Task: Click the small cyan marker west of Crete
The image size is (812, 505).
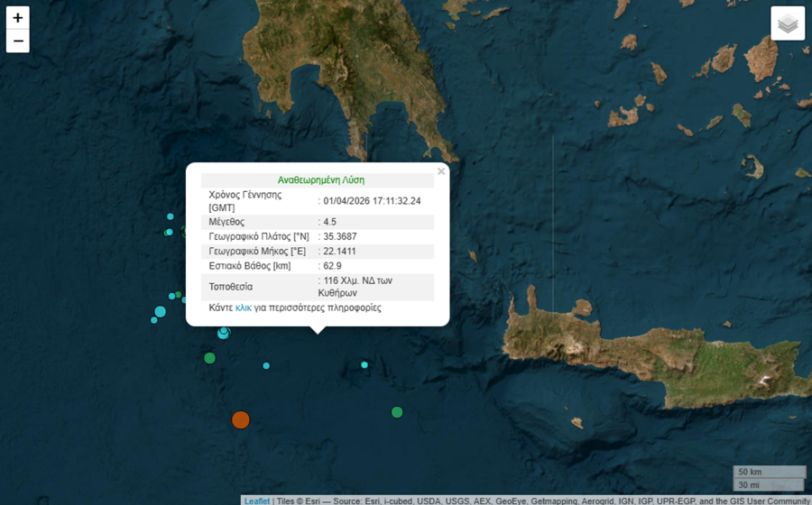Action: point(364,365)
